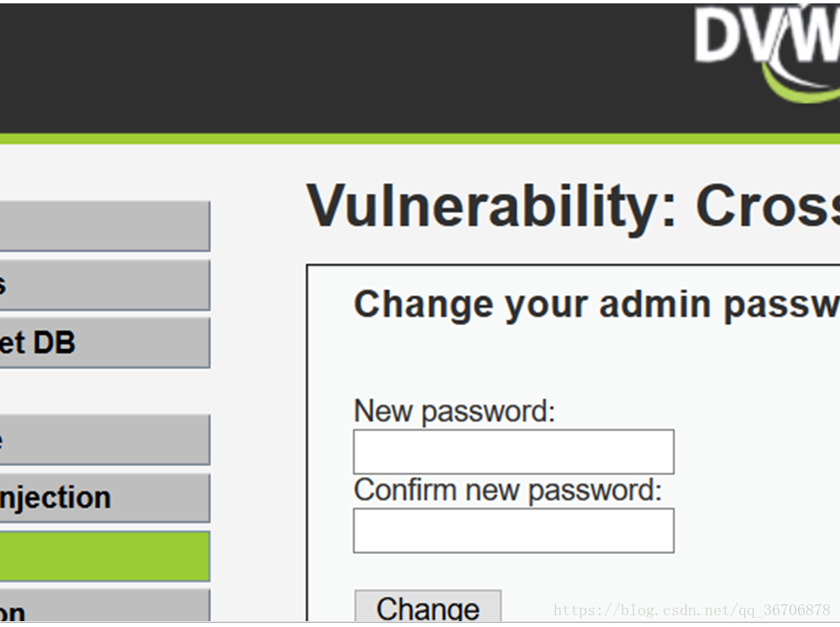Click the 'Confirm new password:' label text
The width and height of the screenshot is (840, 627).
tap(508, 490)
